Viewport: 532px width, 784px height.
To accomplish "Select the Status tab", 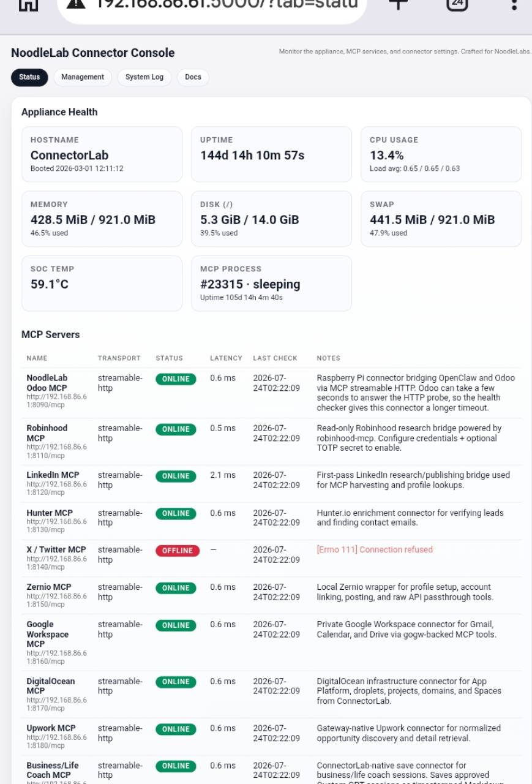I will tap(29, 77).
